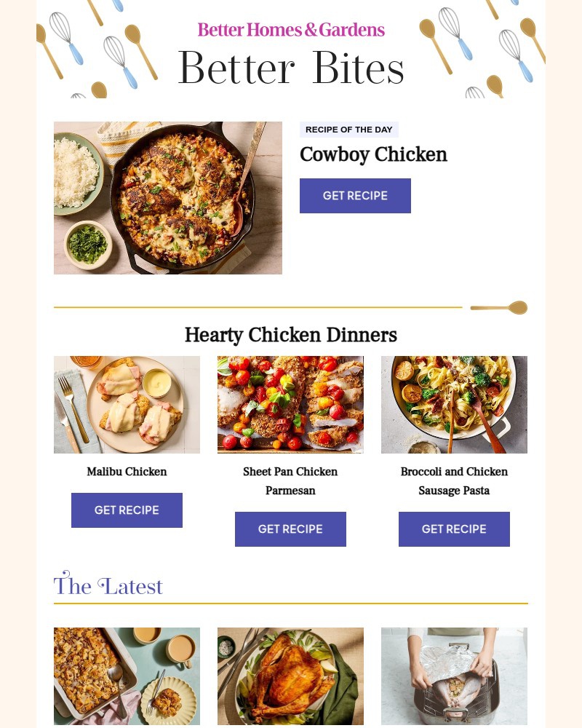Click The Latest section heading

pos(108,585)
